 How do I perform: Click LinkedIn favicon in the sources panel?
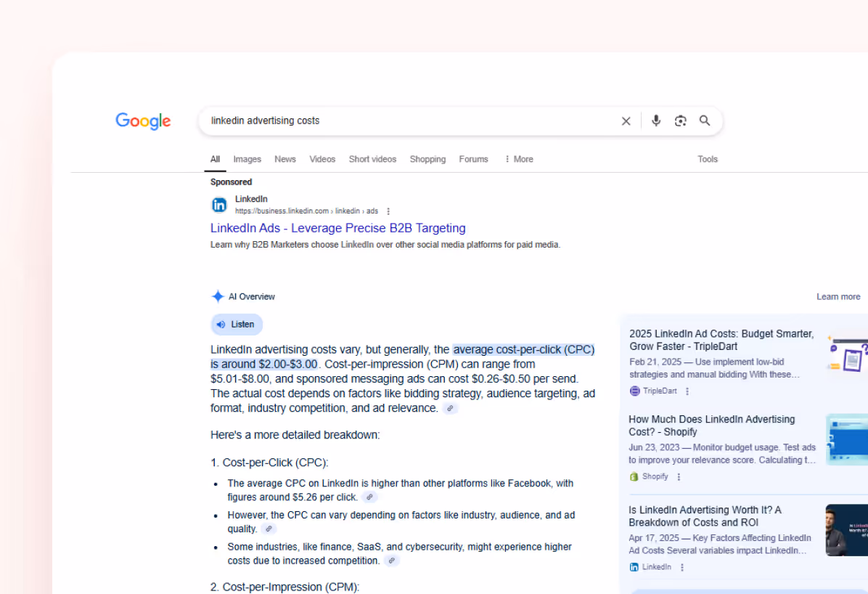[634, 567]
